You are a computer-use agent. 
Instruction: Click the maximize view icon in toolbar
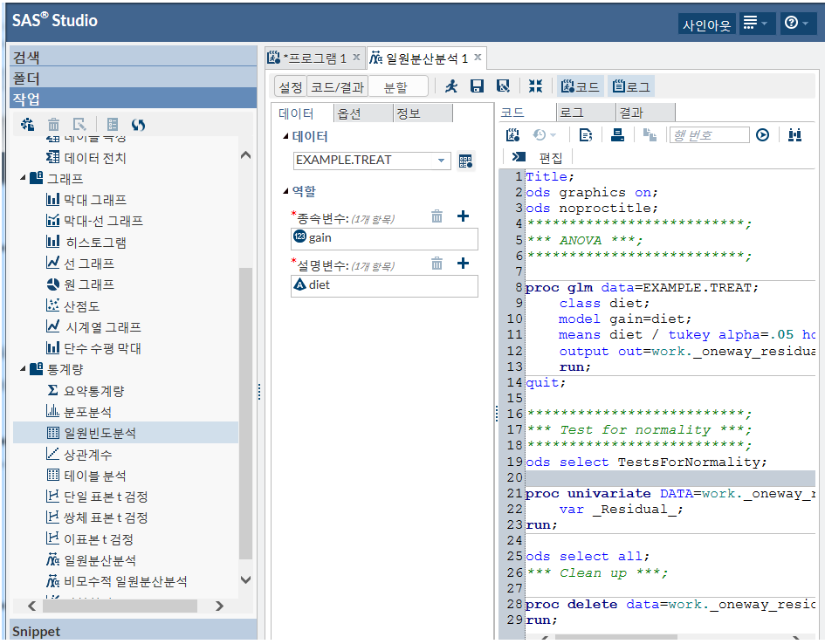536,86
